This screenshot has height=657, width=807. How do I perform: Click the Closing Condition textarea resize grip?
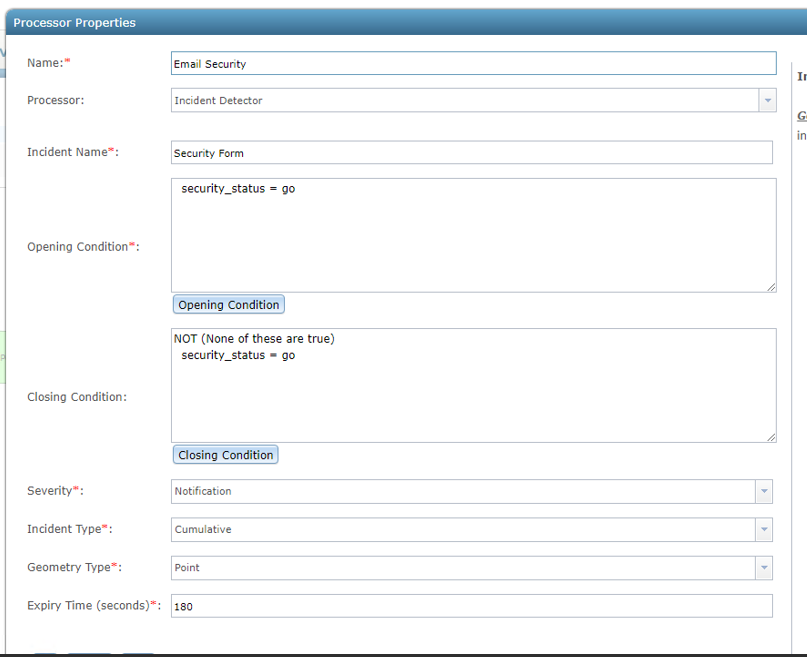[x=771, y=435]
